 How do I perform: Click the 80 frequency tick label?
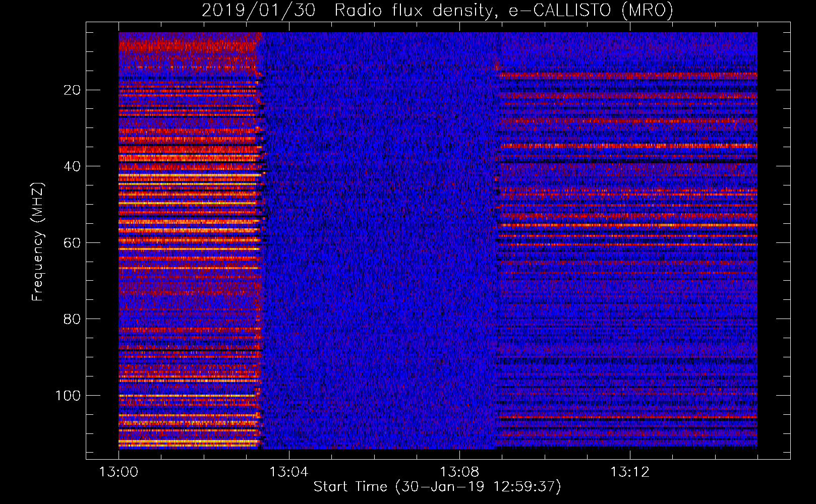pyautogui.click(x=73, y=319)
